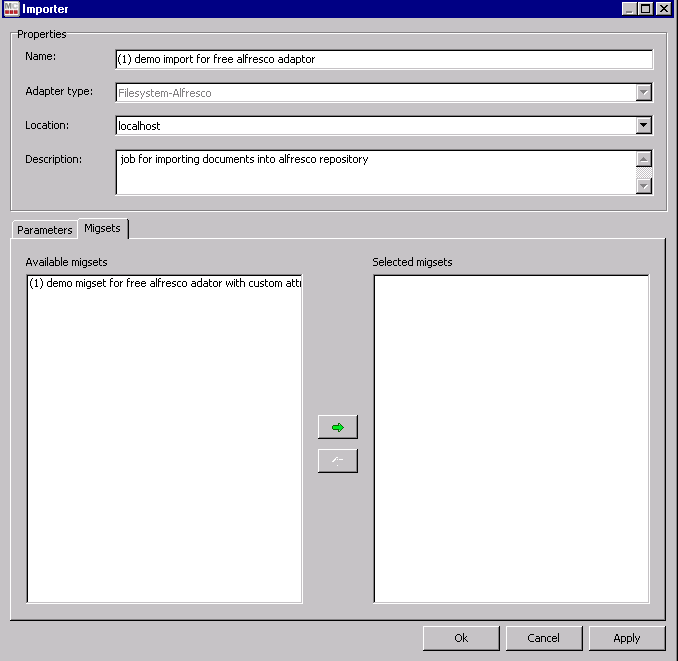
Task: Click the Importer window title bar icon
Action: coord(11,9)
